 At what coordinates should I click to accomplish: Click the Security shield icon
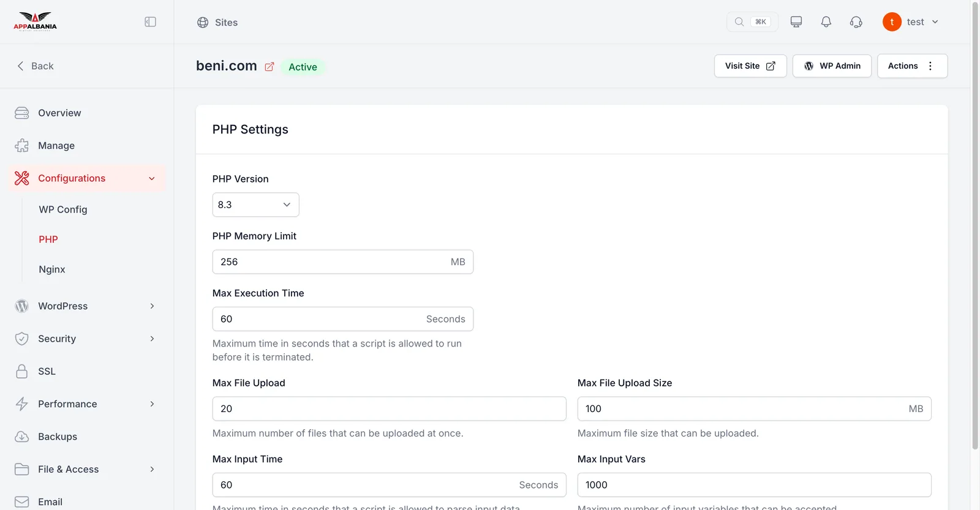22,339
